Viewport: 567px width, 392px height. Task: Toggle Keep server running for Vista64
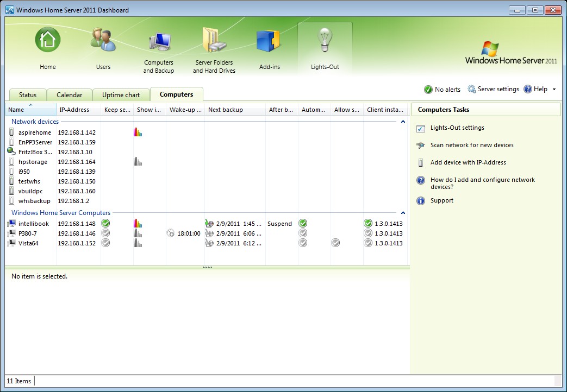point(105,243)
